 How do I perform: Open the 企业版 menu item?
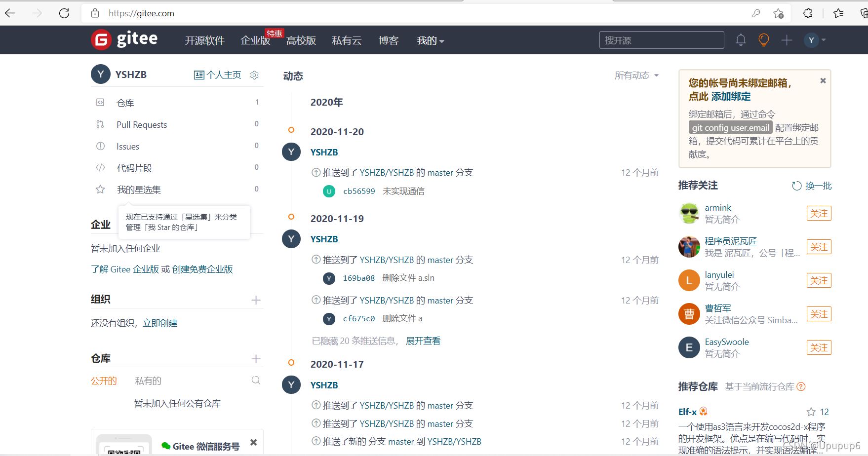pos(255,40)
